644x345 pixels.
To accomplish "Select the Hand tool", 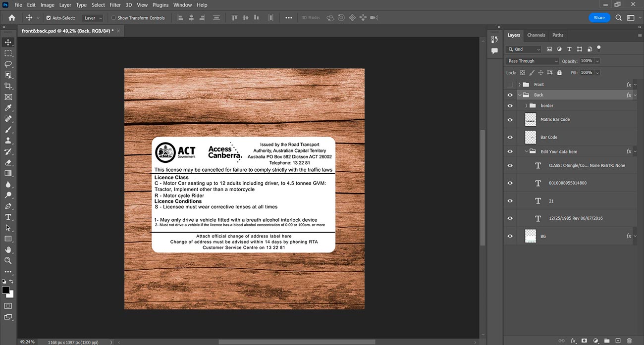I will click(x=8, y=249).
